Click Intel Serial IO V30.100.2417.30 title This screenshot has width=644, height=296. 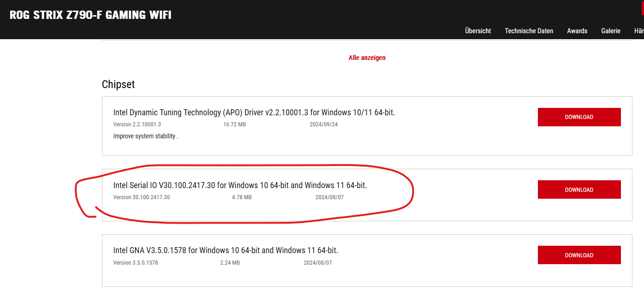(240, 185)
